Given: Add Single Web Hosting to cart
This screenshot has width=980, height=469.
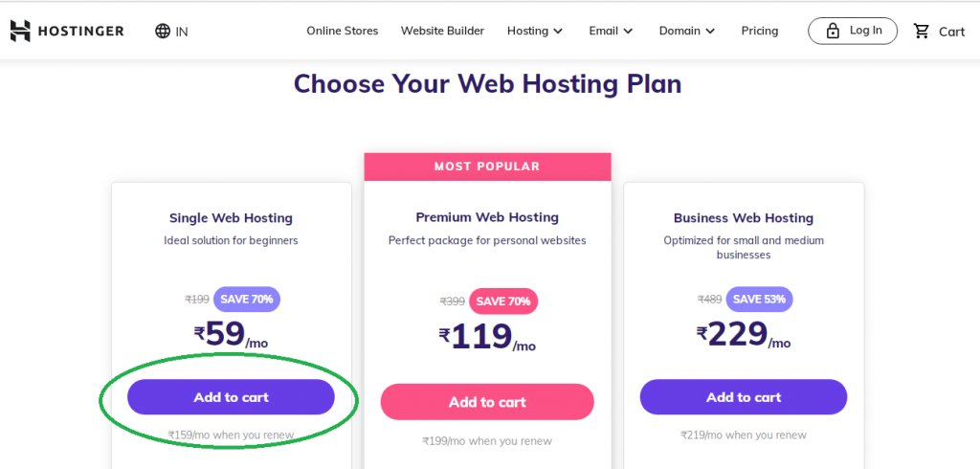Looking at the screenshot, I should point(231,397).
